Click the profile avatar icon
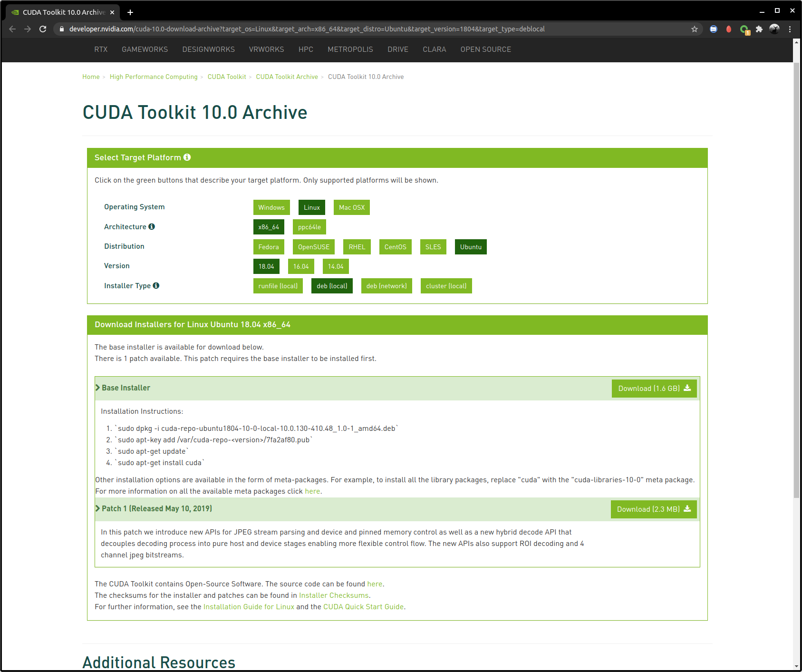 [x=774, y=29]
